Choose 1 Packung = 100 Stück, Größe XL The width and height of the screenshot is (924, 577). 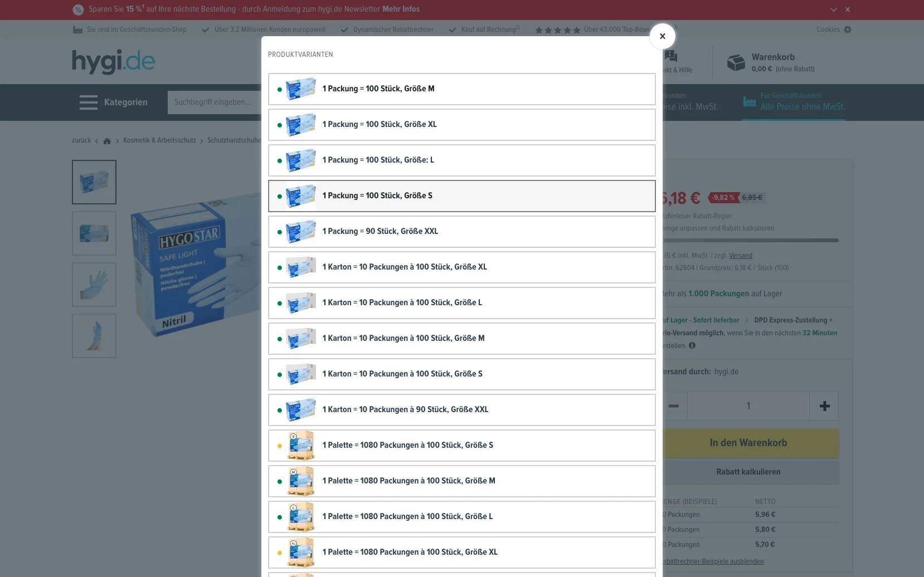pos(461,125)
